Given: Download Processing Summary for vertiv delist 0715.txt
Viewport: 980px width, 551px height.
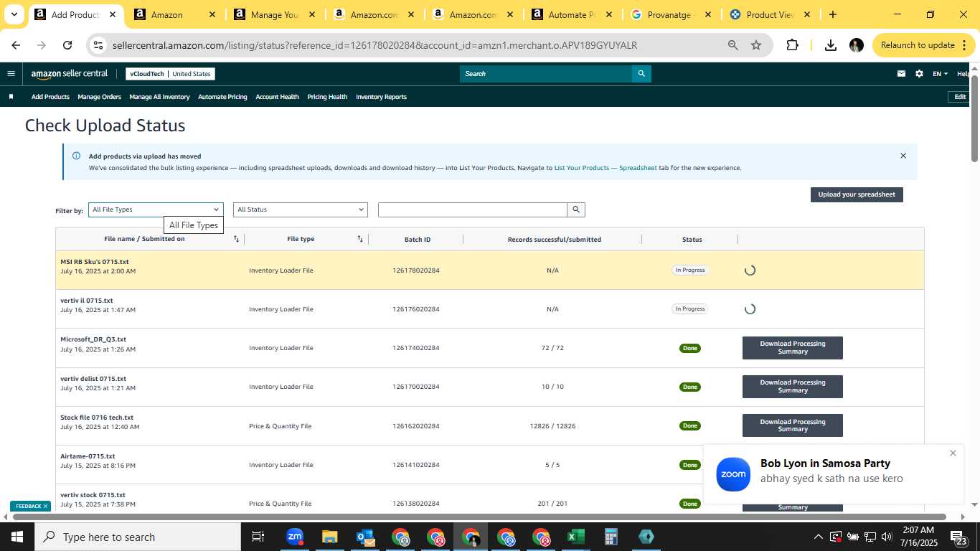Looking at the screenshot, I should click(x=793, y=387).
